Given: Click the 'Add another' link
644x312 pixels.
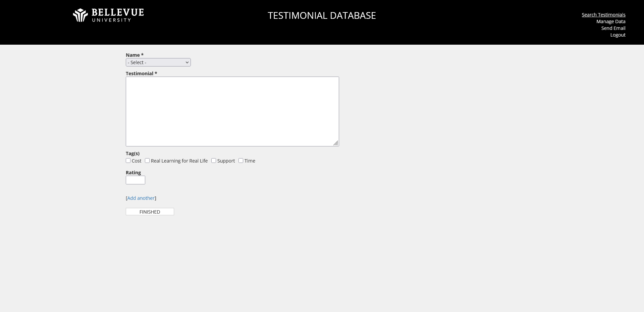Looking at the screenshot, I should pos(141,198).
